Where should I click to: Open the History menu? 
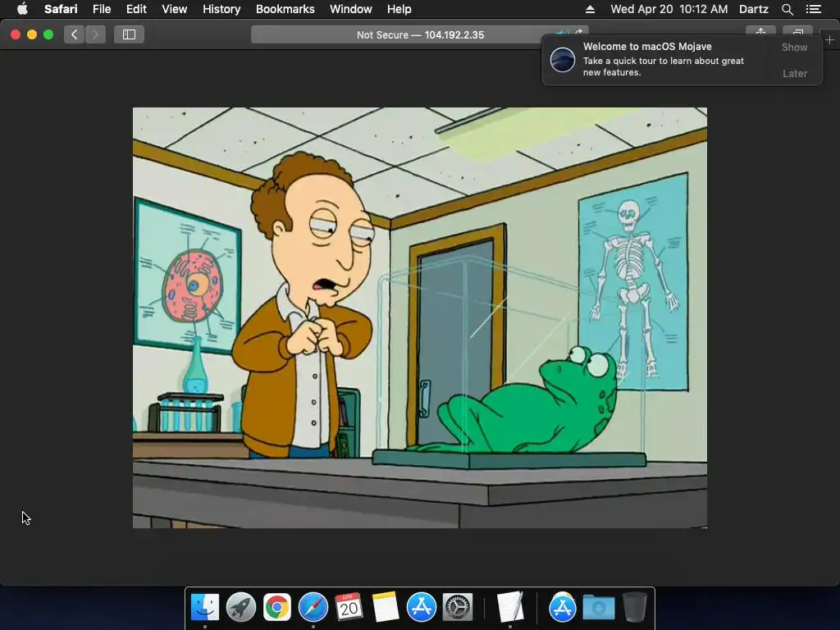(221, 9)
